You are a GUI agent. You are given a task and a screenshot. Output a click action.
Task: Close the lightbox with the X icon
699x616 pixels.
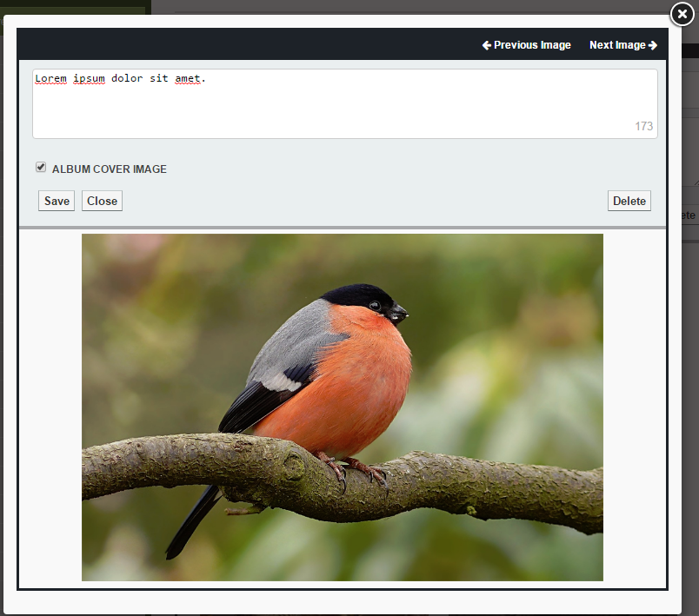coord(682,15)
